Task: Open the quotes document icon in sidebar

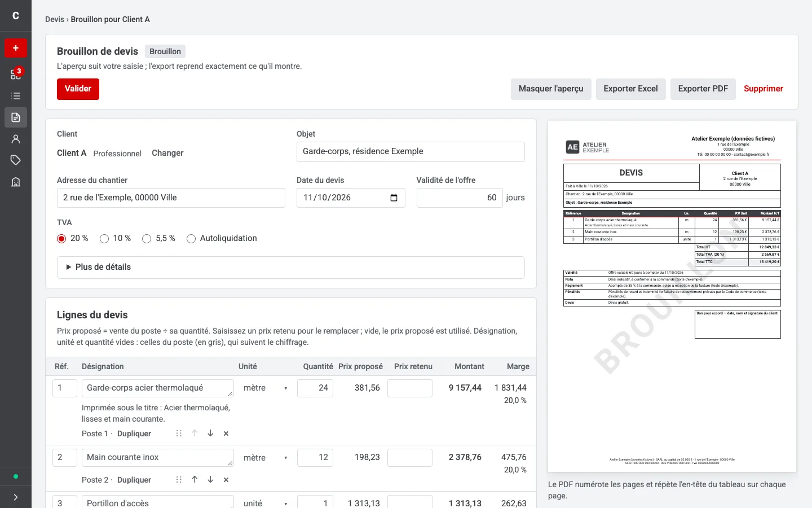Action: [16, 117]
